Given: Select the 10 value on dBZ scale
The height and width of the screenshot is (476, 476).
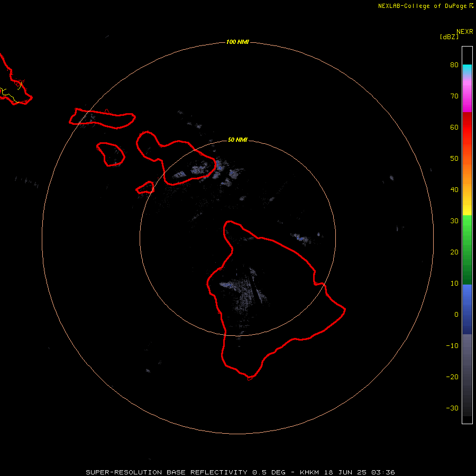Looking at the screenshot, I should pos(454,283).
